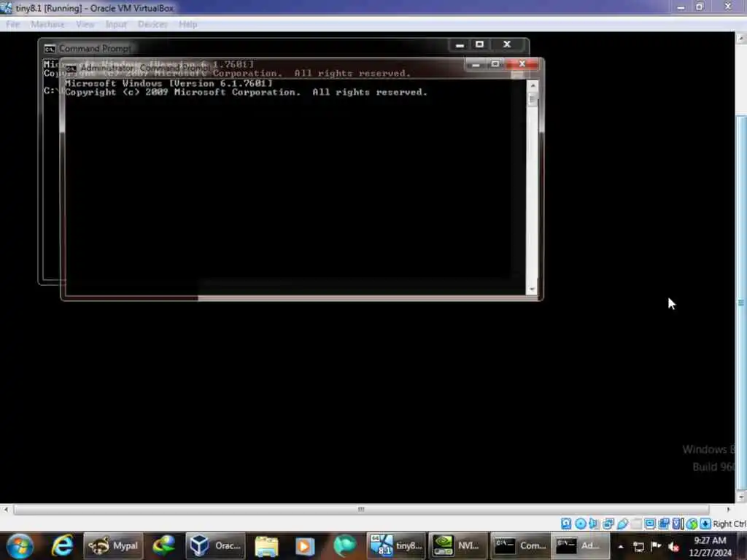Image resolution: width=747 pixels, height=560 pixels.
Task: Minimize the VirtualBox tiny8.1 window
Action: pos(681,7)
